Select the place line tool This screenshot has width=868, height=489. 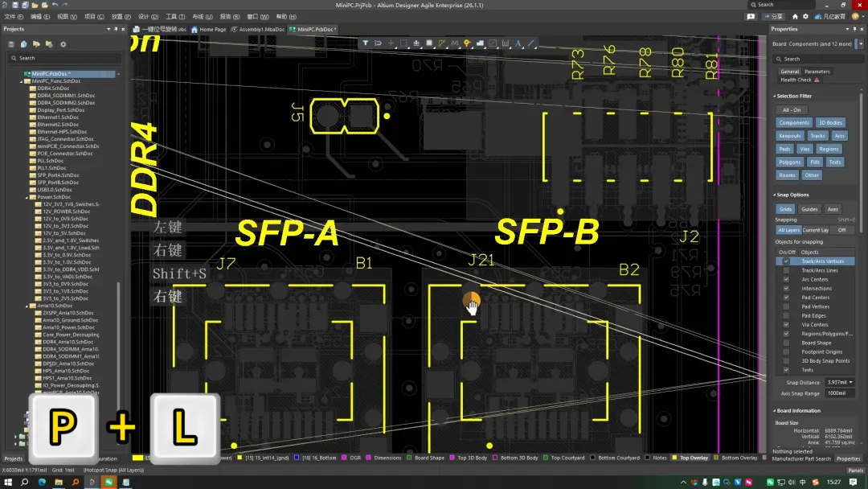click(531, 43)
